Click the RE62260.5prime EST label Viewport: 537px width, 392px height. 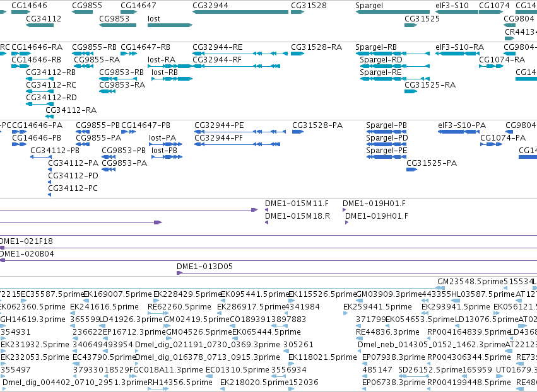[x=179, y=307]
